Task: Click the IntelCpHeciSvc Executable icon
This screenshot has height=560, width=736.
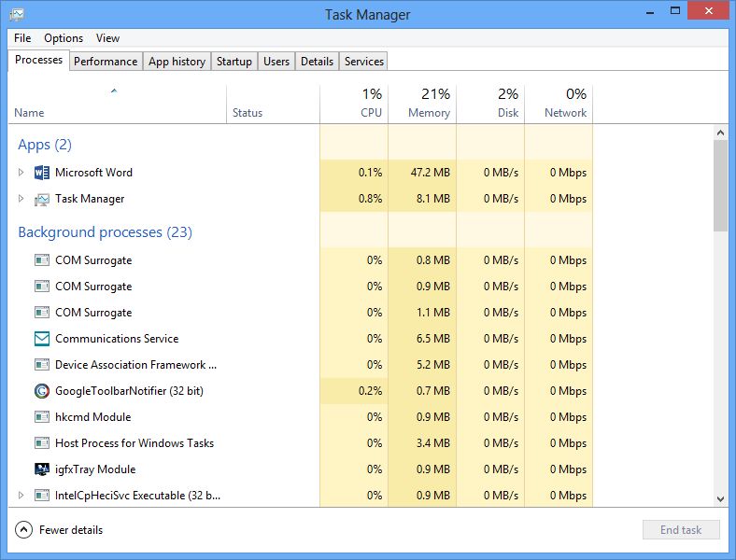Action: coord(42,496)
